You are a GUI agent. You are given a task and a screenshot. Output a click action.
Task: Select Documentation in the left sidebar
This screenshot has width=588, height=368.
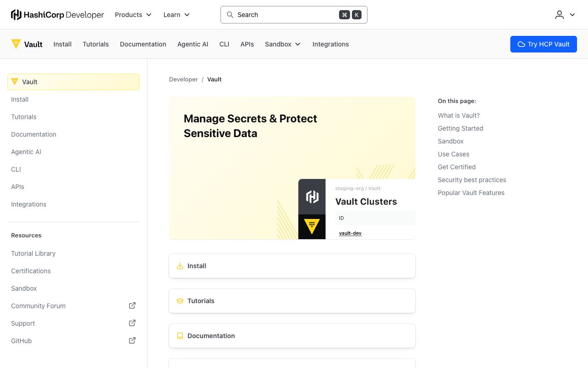73,134
